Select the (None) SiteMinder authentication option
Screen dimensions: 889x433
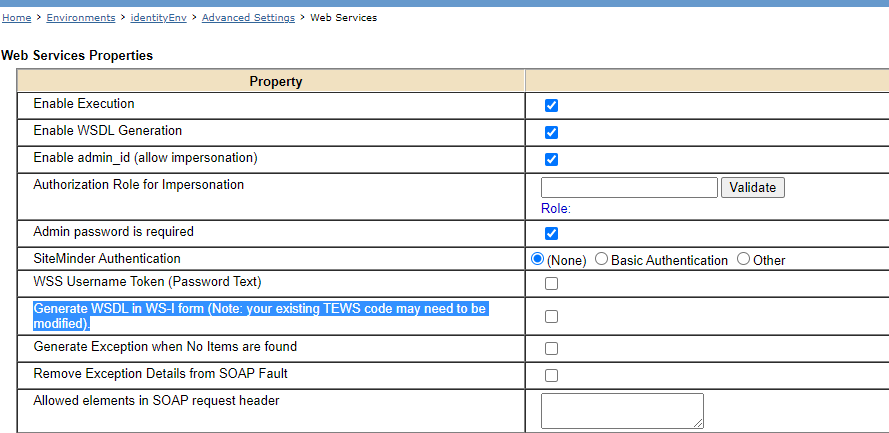coord(537,259)
